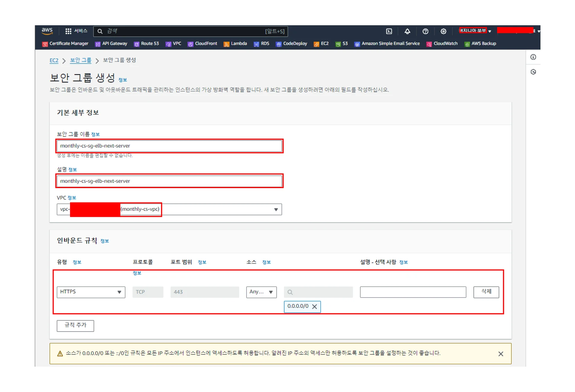Screen dimensions: 575x392
Task: Open the notifications bell
Action: click(x=407, y=31)
